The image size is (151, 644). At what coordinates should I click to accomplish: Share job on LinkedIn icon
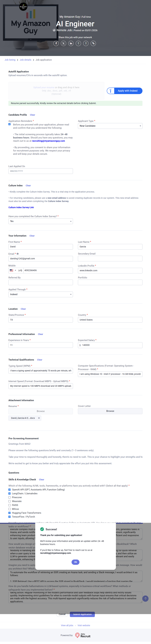pyautogui.click(x=71, y=44)
